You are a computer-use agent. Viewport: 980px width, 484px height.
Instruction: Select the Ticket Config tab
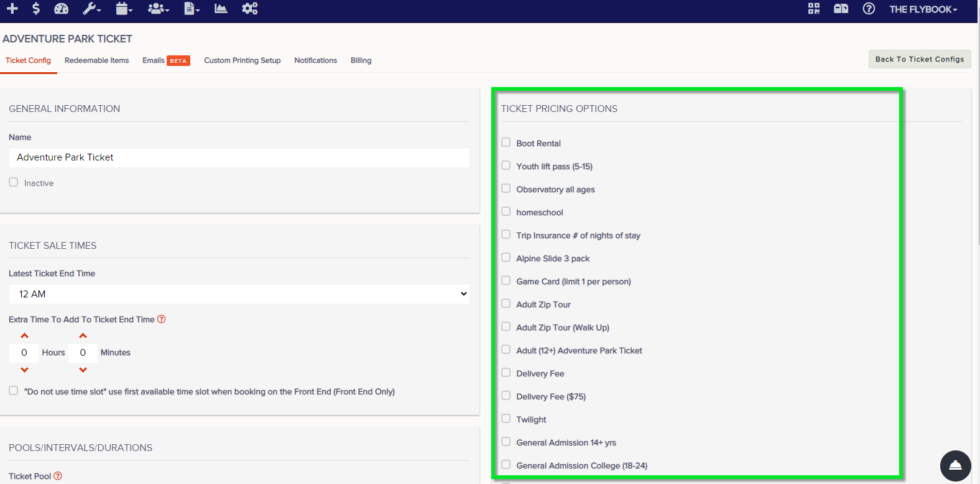pyautogui.click(x=29, y=60)
